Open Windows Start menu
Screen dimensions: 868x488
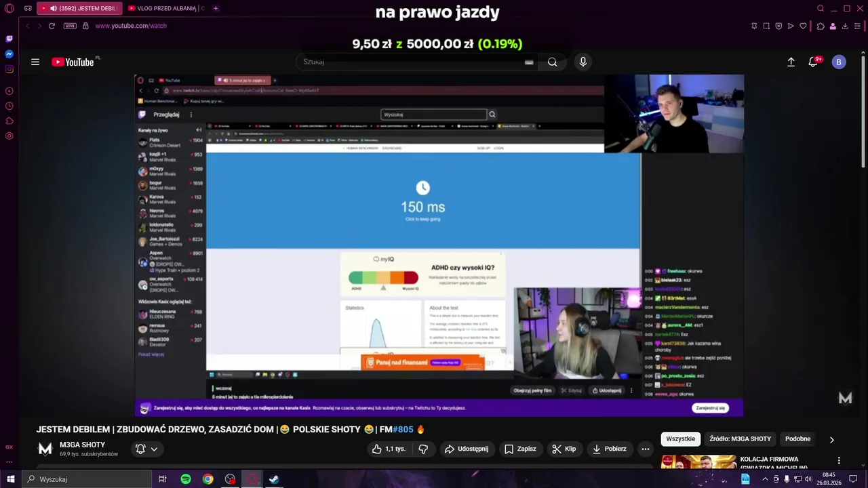pos(10,479)
